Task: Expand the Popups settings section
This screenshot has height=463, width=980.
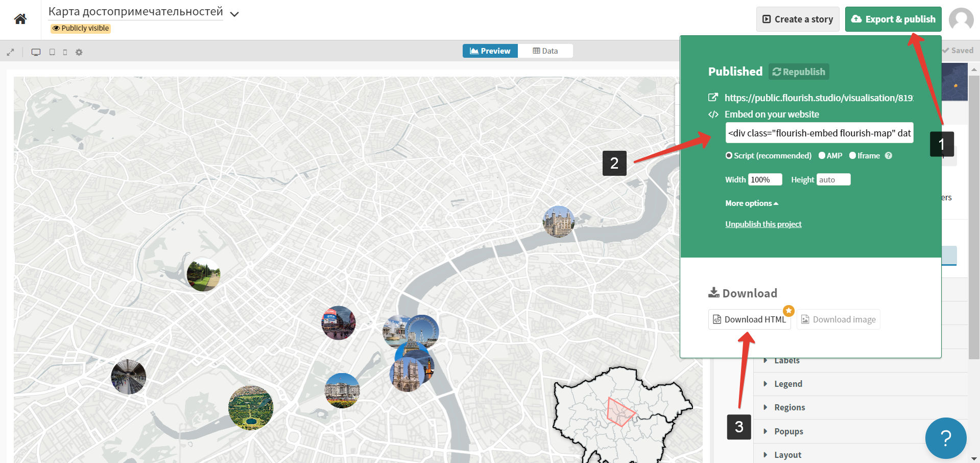Action: click(x=788, y=431)
